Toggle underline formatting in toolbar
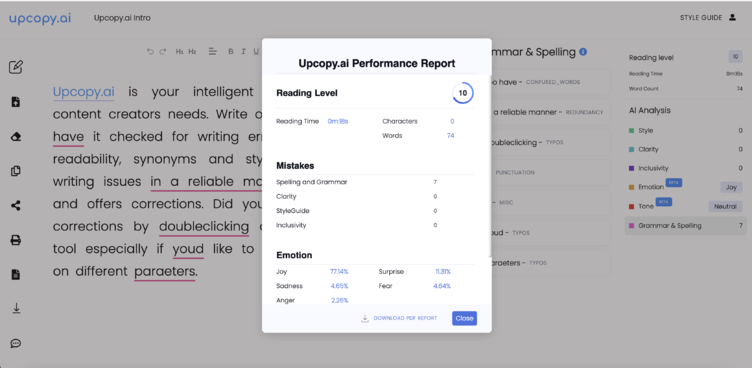The width and height of the screenshot is (752, 368). [256, 52]
